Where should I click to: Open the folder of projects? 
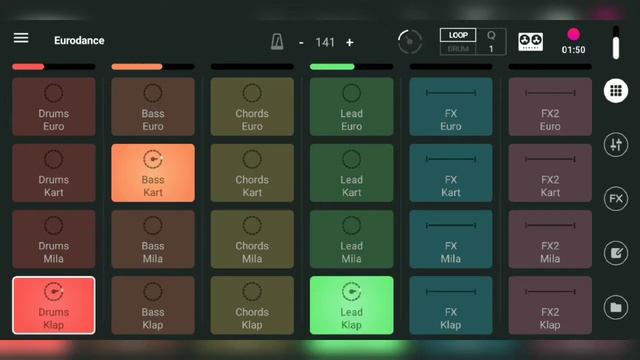pyautogui.click(x=616, y=307)
